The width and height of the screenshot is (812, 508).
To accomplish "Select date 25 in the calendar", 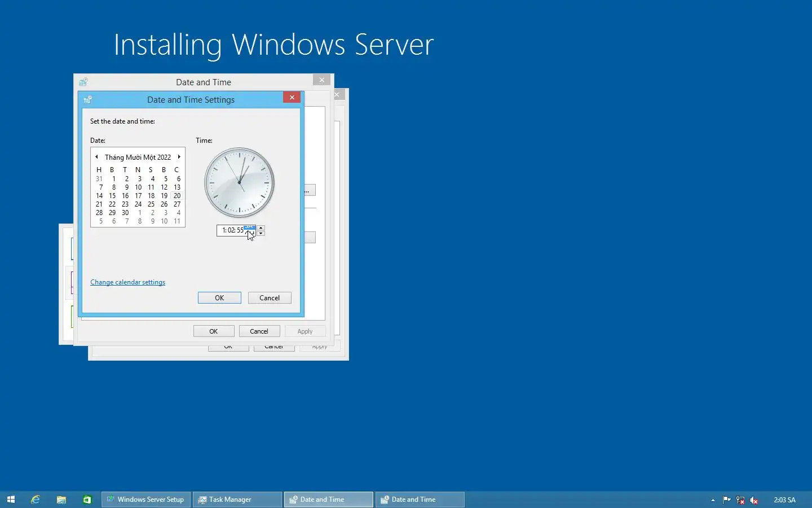I will (x=151, y=204).
